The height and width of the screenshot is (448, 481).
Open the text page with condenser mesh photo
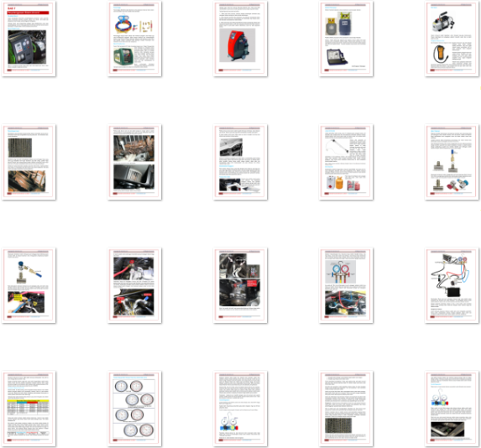point(346,409)
